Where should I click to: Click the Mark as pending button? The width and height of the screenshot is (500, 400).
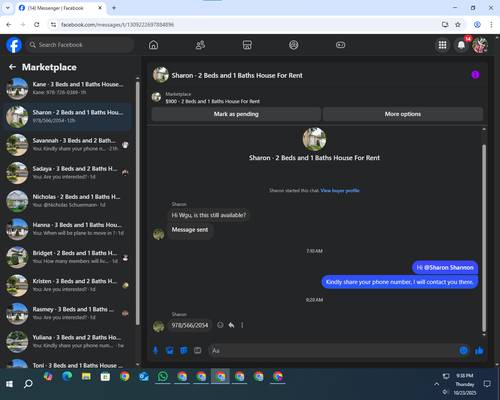point(236,114)
